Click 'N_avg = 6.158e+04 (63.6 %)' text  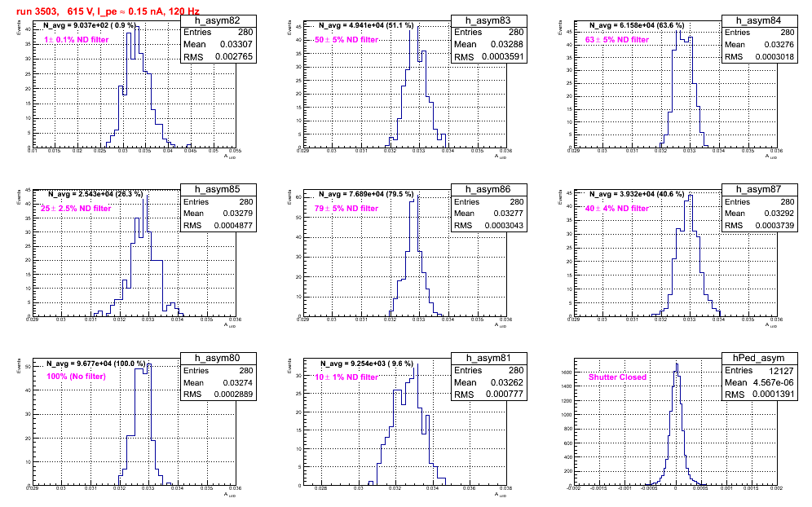click(x=637, y=25)
